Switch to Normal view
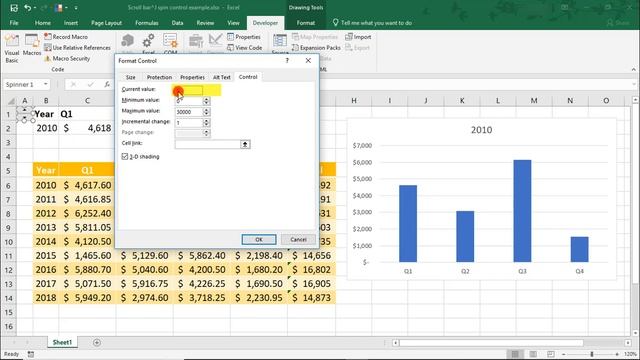 (515, 354)
